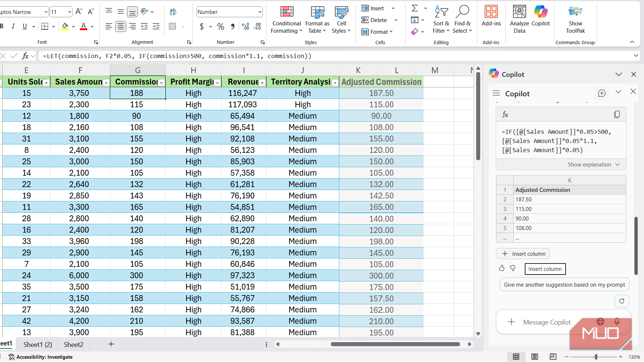Open the fill color picker arrow
The height and width of the screenshot is (362, 644).
pos(73,26)
